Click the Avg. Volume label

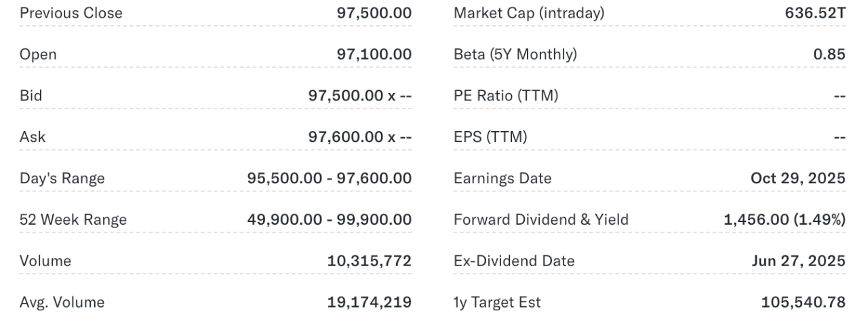pos(62,302)
